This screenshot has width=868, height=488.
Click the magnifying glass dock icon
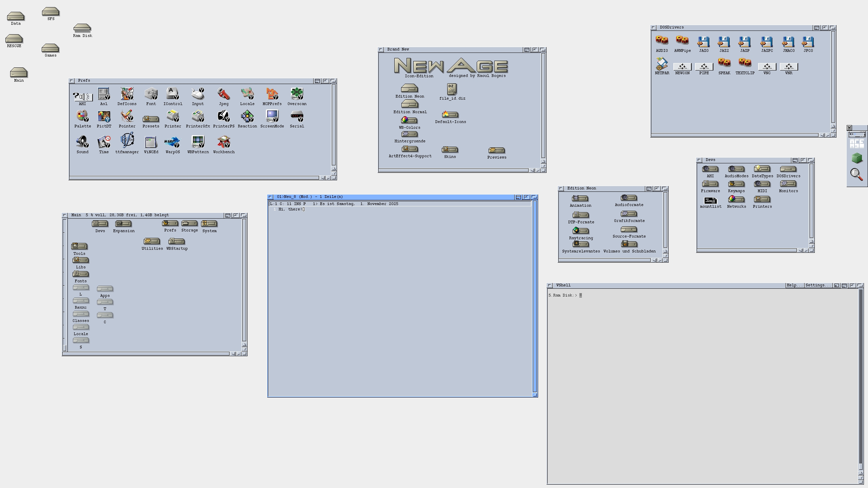point(856,175)
